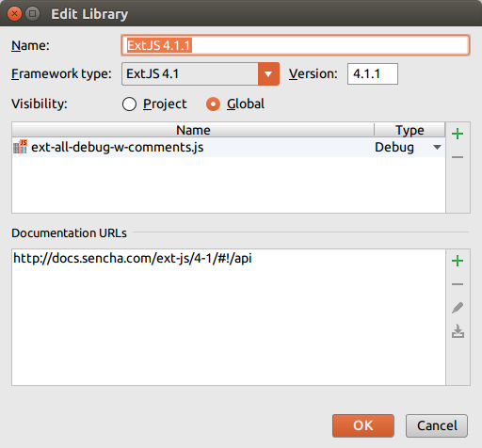This screenshot has width=482, height=448.
Task: Click the Debug type cell value
Action: click(394, 147)
